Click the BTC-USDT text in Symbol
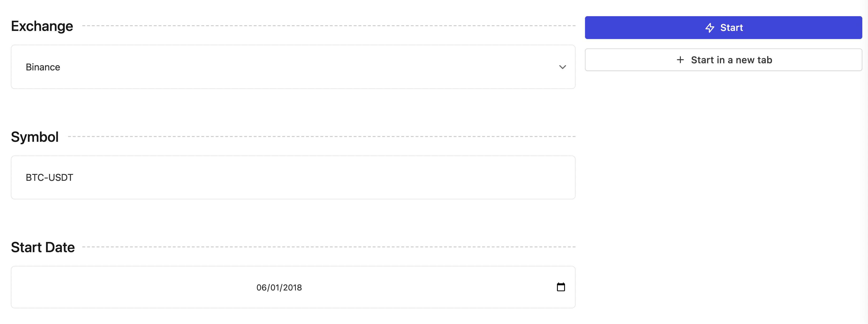 (x=49, y=178)
